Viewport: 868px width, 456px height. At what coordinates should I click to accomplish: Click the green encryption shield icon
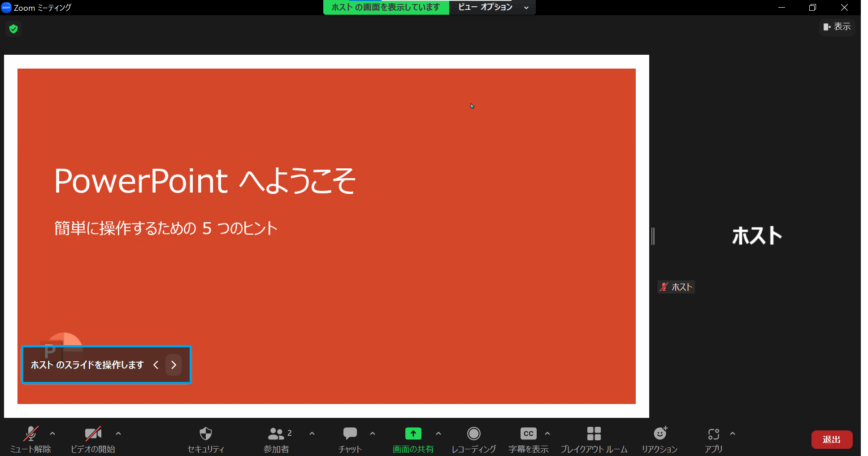coord(13,29)
